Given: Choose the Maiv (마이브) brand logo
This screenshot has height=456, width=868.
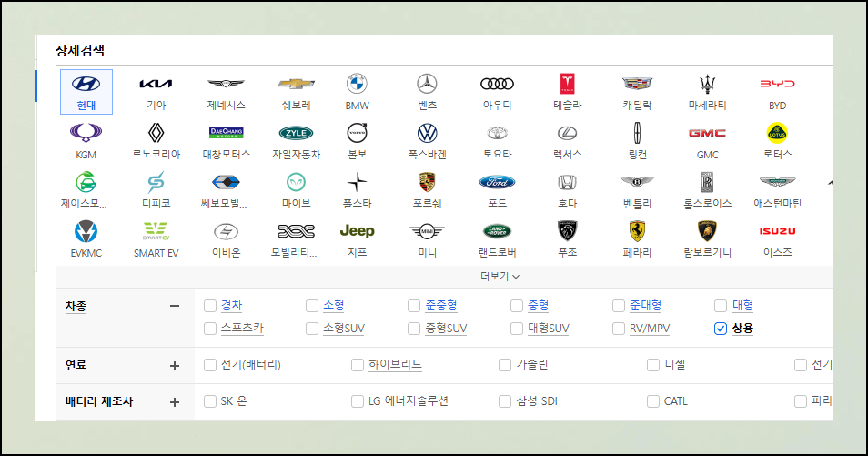Looking at the screenshot, I should 297,182.
